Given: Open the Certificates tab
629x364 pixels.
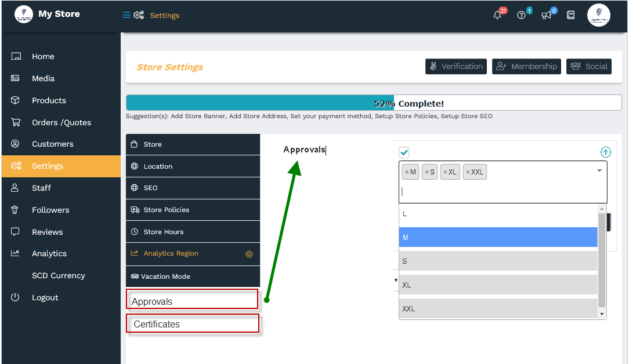Looking at the screenshot, I should pyautogui.click(x=193, y=323).
